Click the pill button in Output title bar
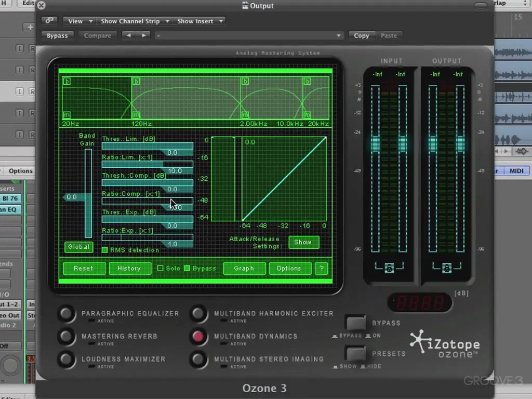532x399 pixels. pos(481,6)
